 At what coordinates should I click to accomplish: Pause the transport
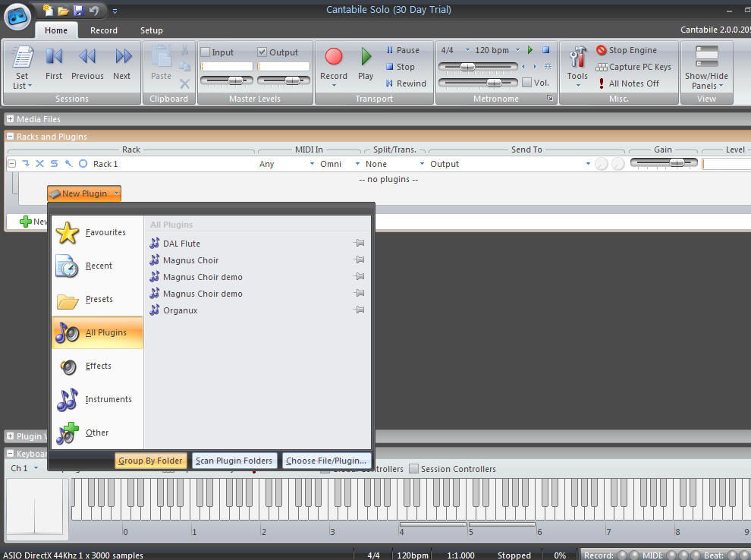coord(402,50)
